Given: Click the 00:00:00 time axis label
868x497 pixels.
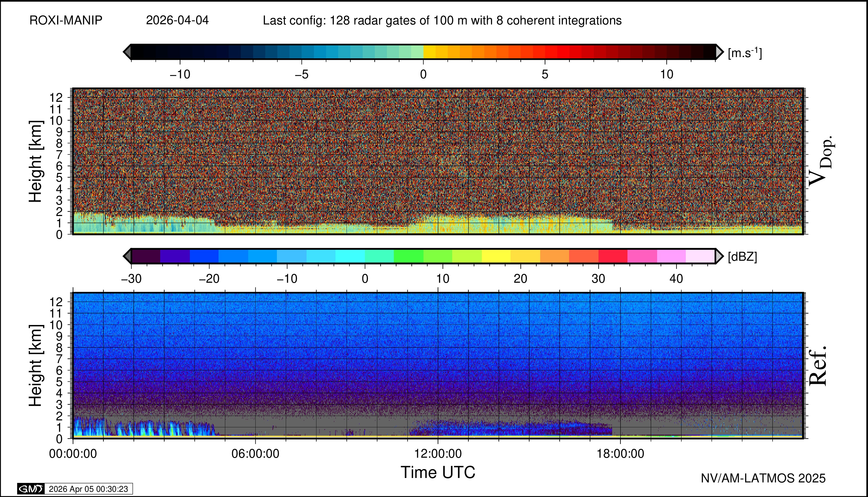Looking at the screenshot, I should [x=73, y=454].
